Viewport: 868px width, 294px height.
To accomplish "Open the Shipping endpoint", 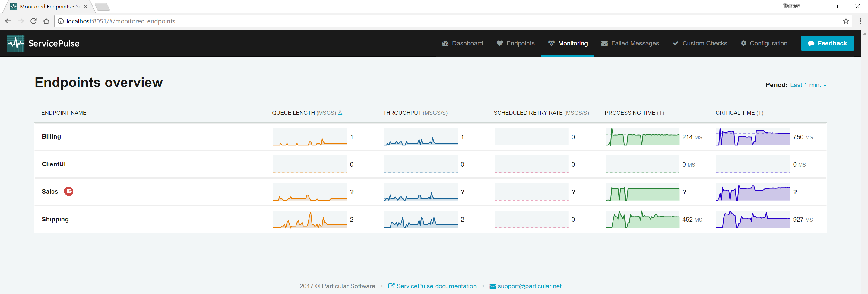I will click(x=55, y=219).
